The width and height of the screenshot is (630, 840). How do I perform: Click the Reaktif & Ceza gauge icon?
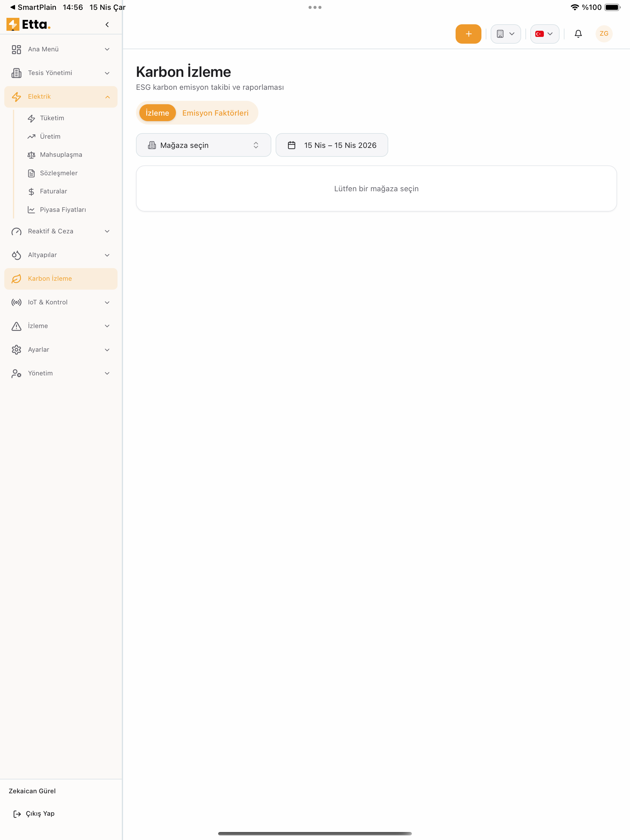(x=16, y=231)
